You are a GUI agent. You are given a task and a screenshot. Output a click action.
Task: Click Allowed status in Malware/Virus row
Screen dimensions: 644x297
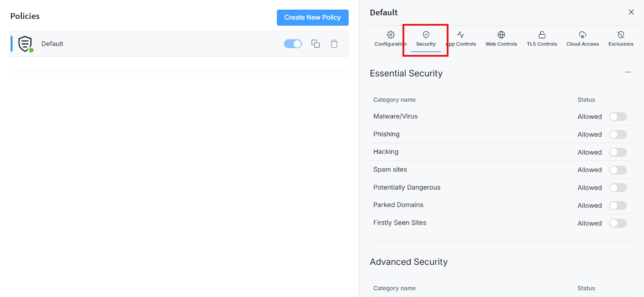pyautogui.click(x=590, y=117)
